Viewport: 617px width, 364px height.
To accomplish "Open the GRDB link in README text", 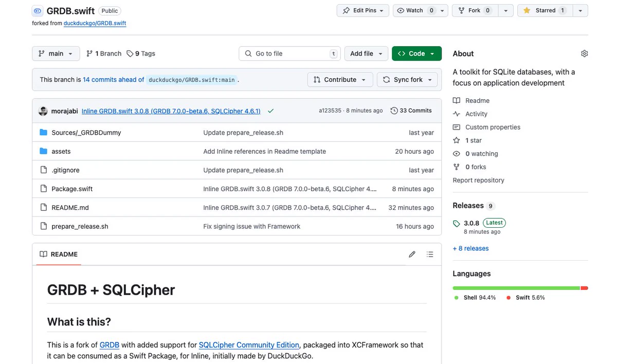I will click(110, 345).
